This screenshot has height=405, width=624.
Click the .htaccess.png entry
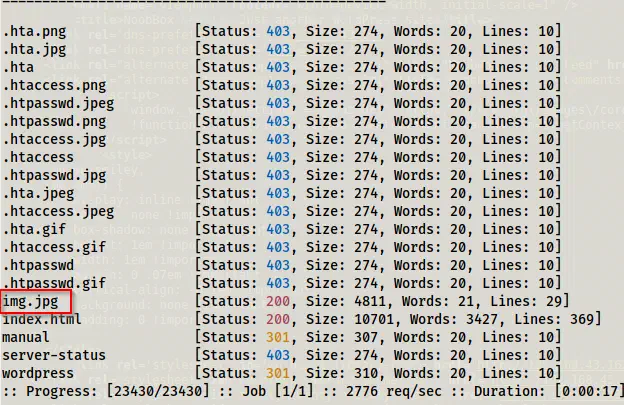point(55,86)
